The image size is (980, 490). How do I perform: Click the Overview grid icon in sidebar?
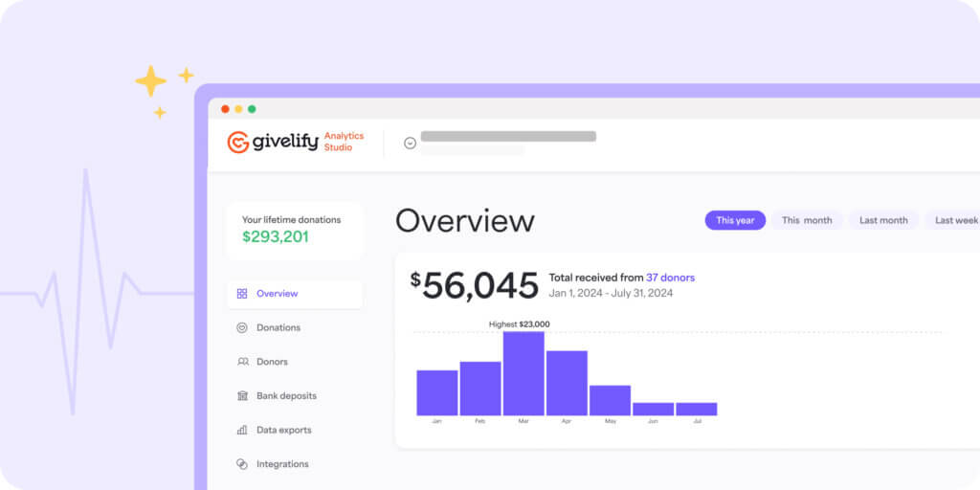(242, 294)
